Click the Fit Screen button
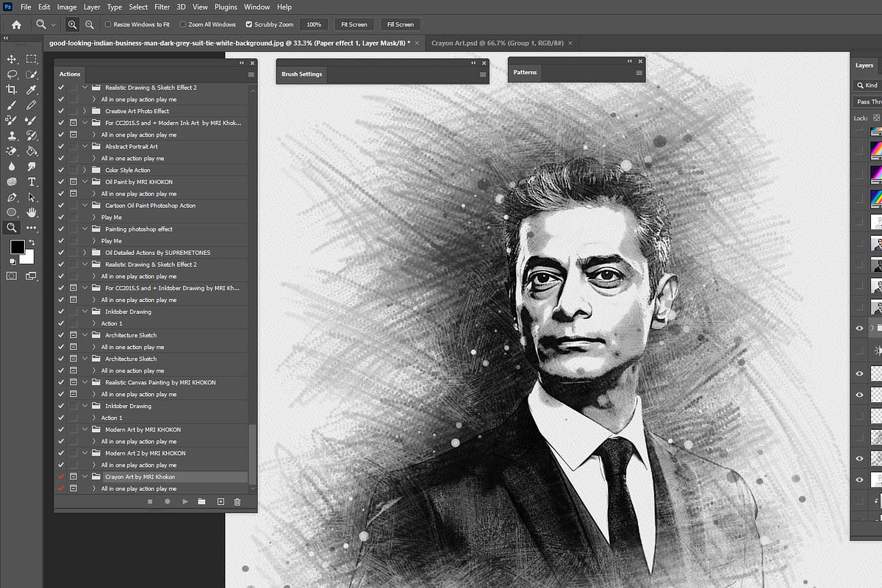This screenshot has width=882, height=588. (354, 24)
